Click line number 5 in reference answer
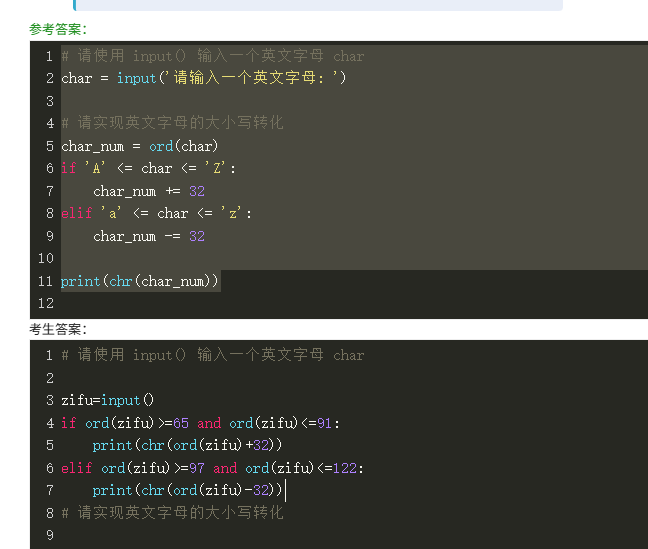Image resolution: width=648 pixels, height=549 pixels. tap(50, 146)
